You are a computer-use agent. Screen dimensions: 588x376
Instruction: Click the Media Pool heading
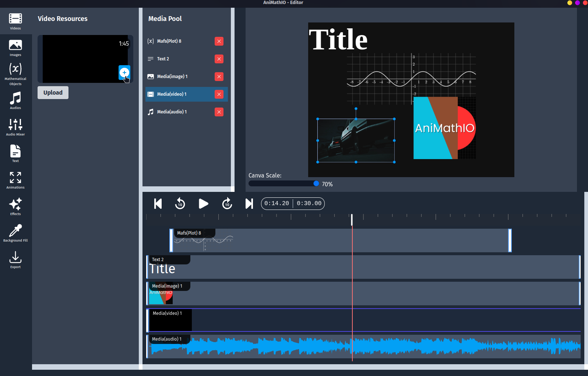[165, 19]
